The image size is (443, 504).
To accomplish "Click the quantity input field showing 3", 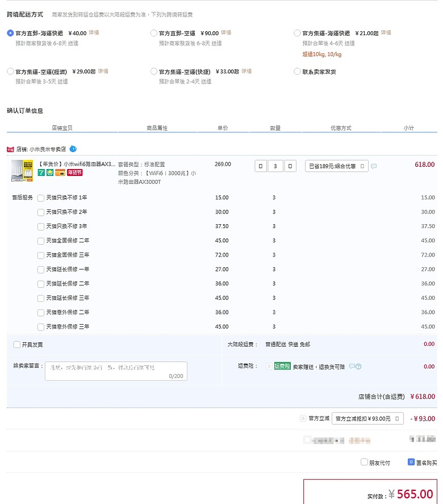I will pyautogui.click(x=275, y=166).
